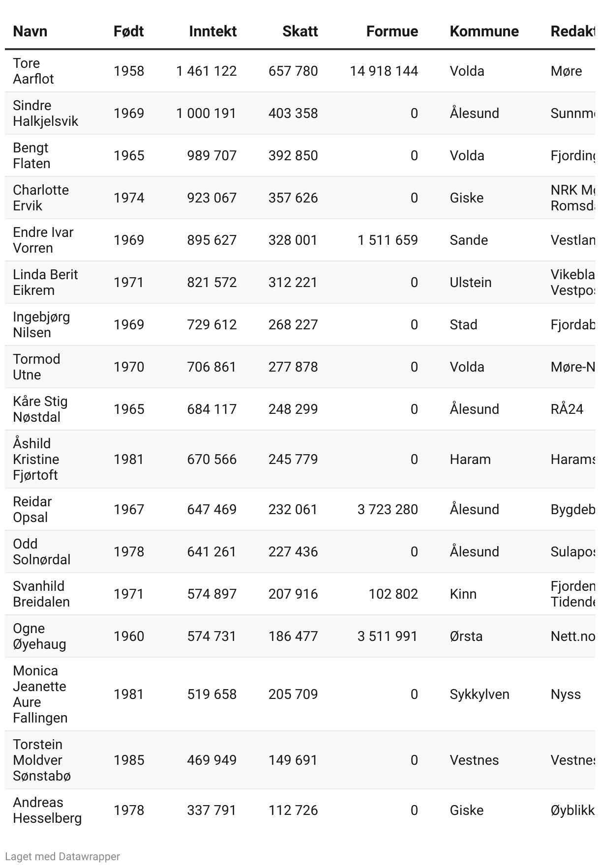Click Andreas Hesselberg's inntekt 337 791
The height and width of the screenshot is (868, 600).
(x=211, y=810)
